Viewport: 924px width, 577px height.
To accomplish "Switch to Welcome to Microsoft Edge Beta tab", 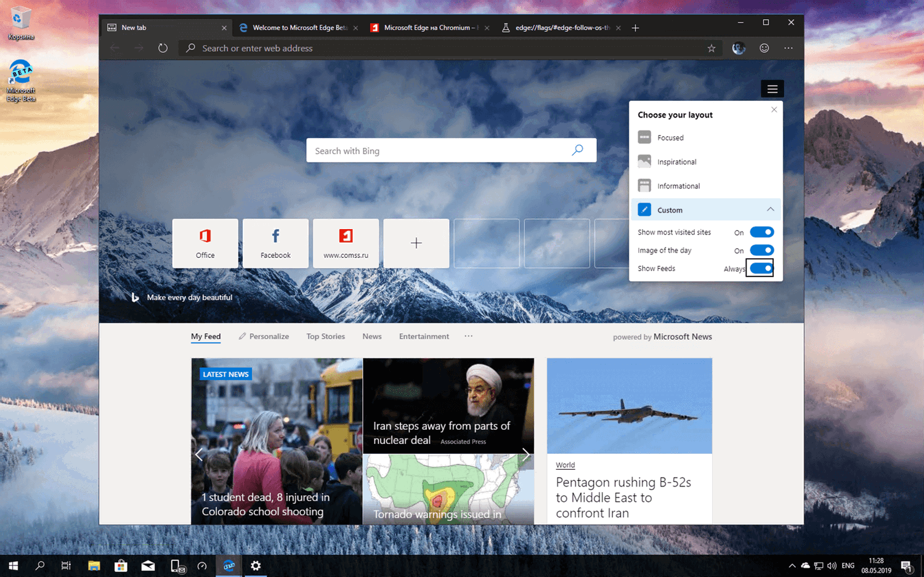I will click(298, 28).
